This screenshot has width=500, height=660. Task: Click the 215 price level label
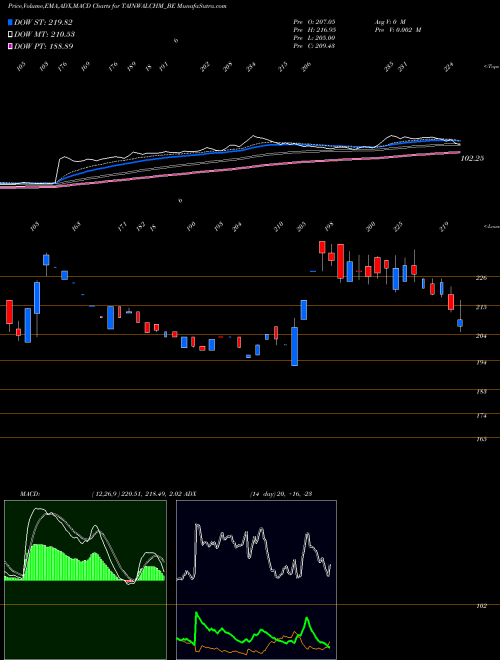tap(482, 307)
